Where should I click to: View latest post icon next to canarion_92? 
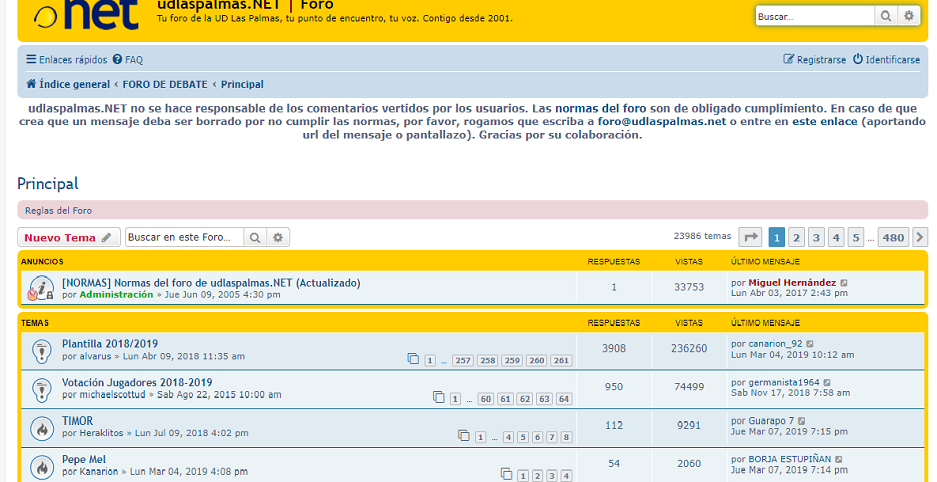[811, 344]
